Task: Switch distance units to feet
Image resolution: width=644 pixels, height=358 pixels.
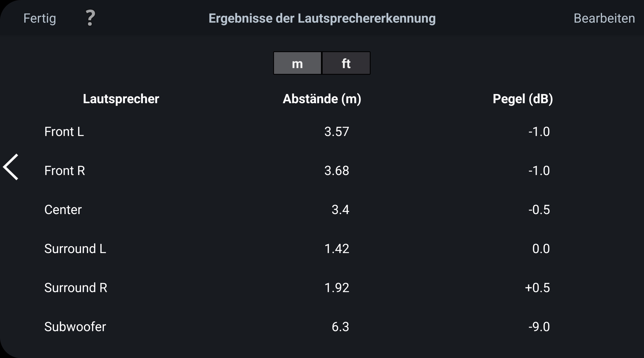Action: pyautogui.click(x=346, y=63)
